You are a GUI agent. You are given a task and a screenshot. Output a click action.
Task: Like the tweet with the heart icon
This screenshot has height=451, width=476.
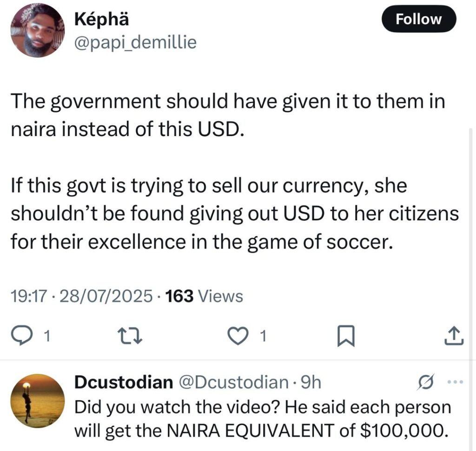(x=238, y=336)
